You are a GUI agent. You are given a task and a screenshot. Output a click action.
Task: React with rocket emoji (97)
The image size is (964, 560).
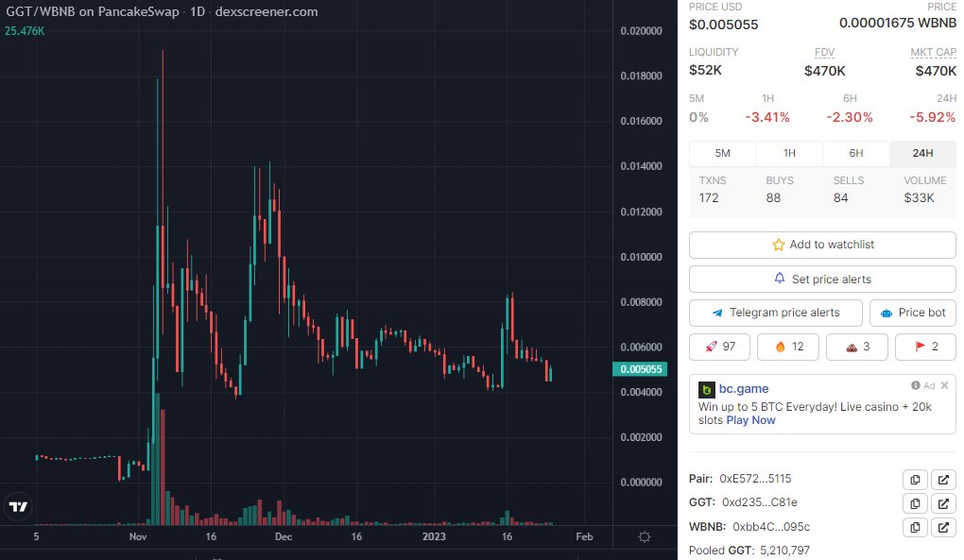719,347
